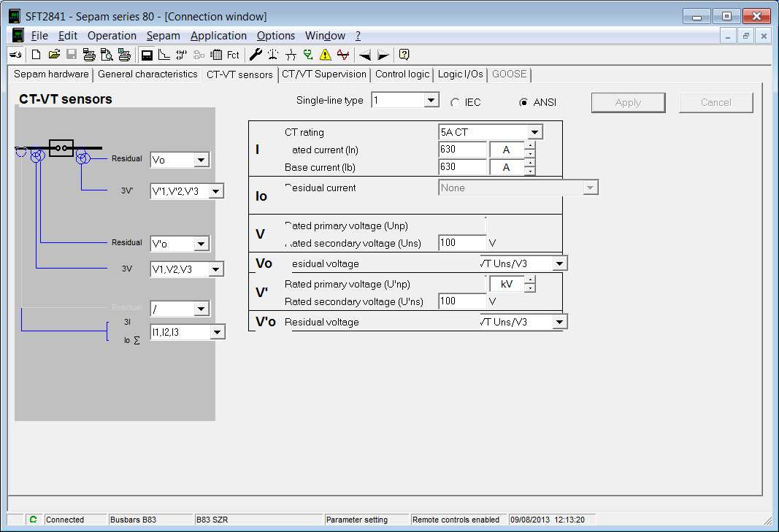
Task: Open the Edit menu
Action: (x=68, y=36)
